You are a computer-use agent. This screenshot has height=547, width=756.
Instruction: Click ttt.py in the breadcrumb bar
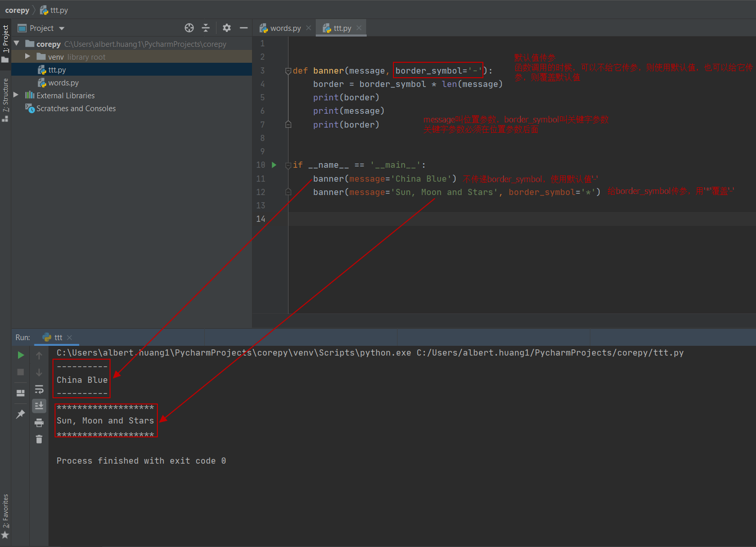pyautogui.click(x=59, y=10)
